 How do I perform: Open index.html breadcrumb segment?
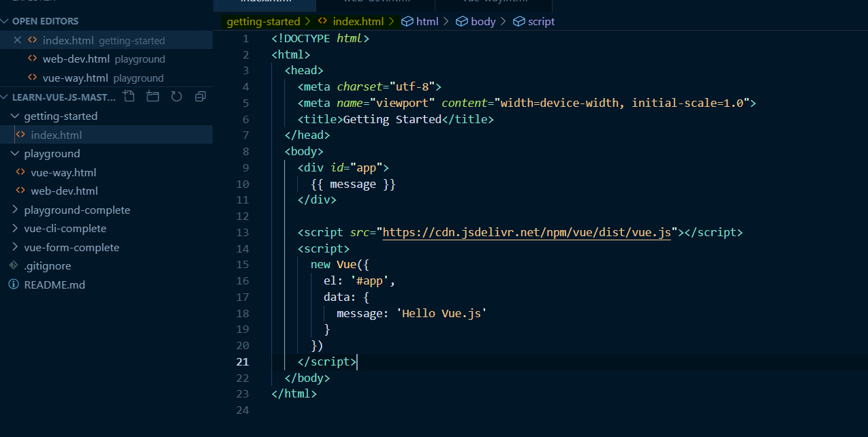358,21
